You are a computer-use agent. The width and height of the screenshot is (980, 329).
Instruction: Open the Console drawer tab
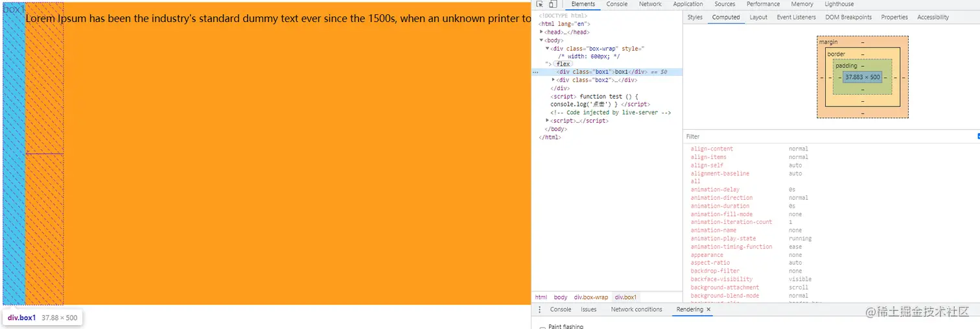561,310
